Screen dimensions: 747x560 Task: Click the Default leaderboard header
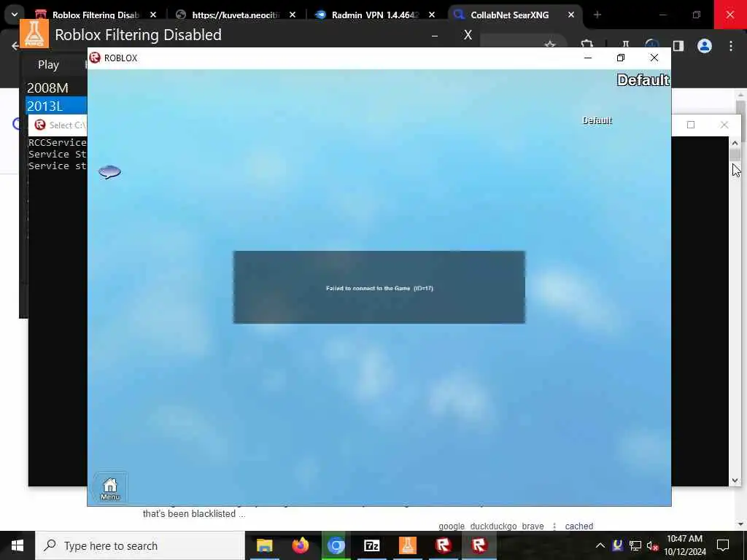click(643, 80)
